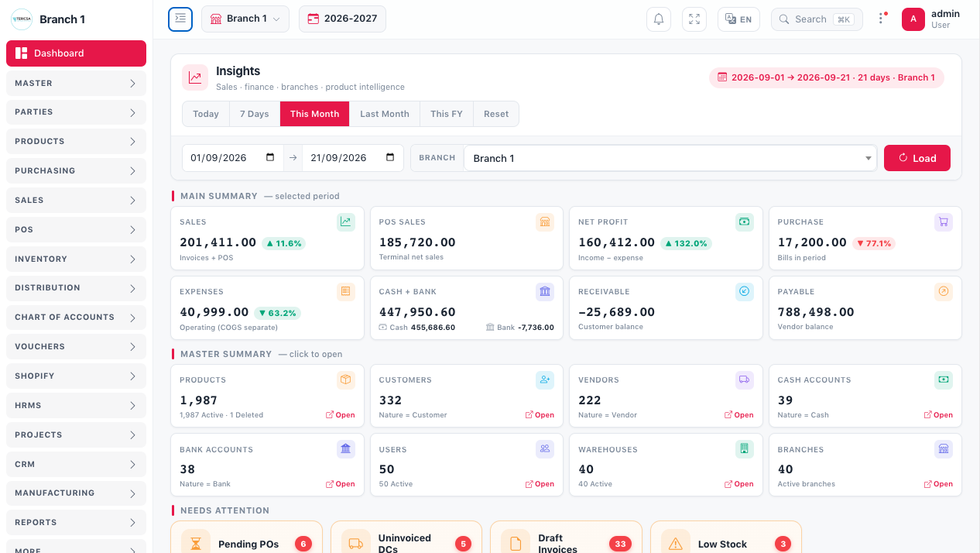
Task: Click the POS Sales store icon
Action: [x=545, y=222]
